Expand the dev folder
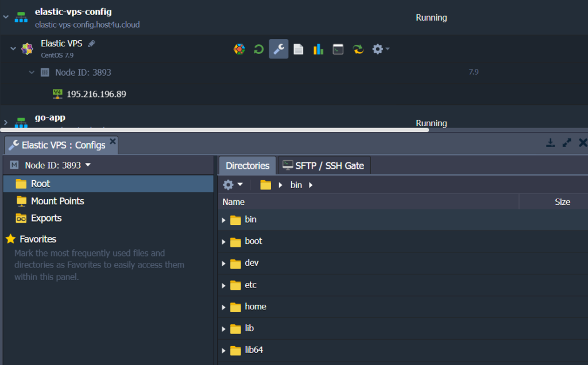 [223, 263]
